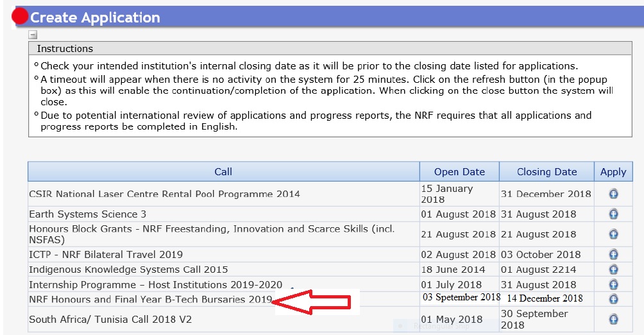The height and width of the screenshot is (335, 644).
Task: Click the 14 December 2018 closing date cell
Action: (x=545, y=298)
